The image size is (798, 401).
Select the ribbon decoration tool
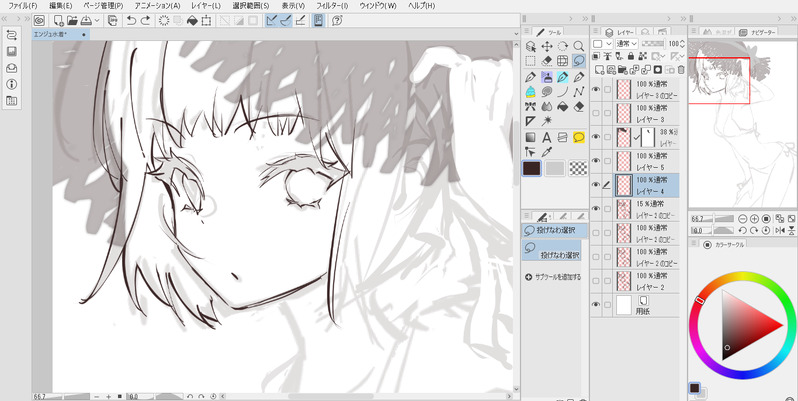[x=530, y=107]
